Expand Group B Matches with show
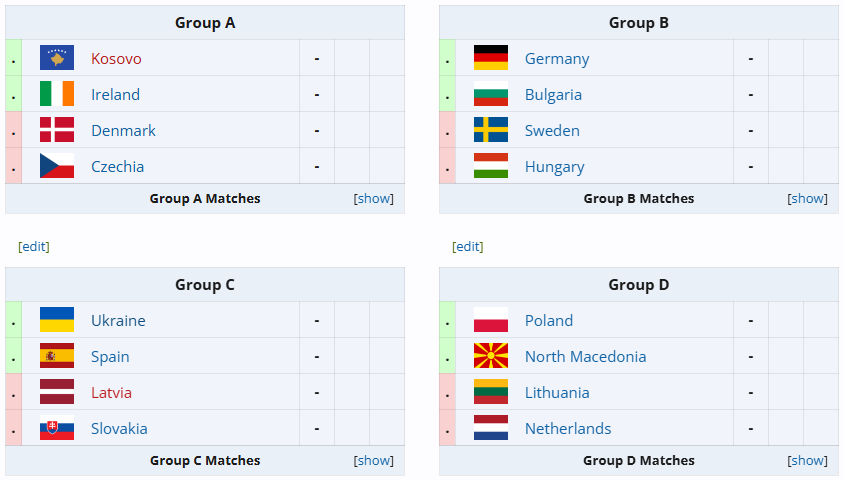Image resolution: width=844 pixels, height=480 pixels. 807,199
